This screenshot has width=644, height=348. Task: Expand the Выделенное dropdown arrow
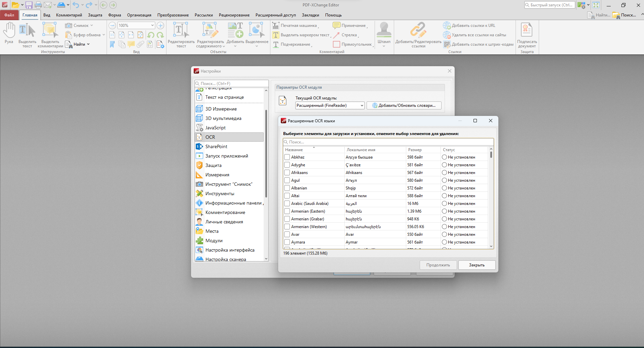click(x=257, y=46)
